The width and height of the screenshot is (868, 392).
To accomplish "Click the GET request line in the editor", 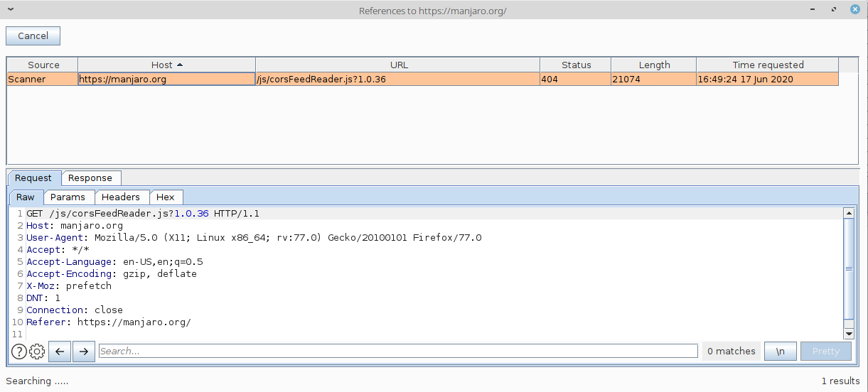I will [x=143, y=213].
